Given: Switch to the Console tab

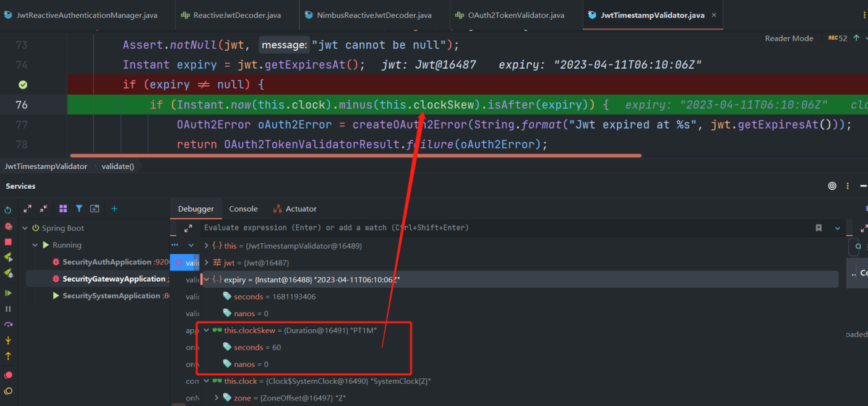Looking at the screenshot, I should point(243,209).
